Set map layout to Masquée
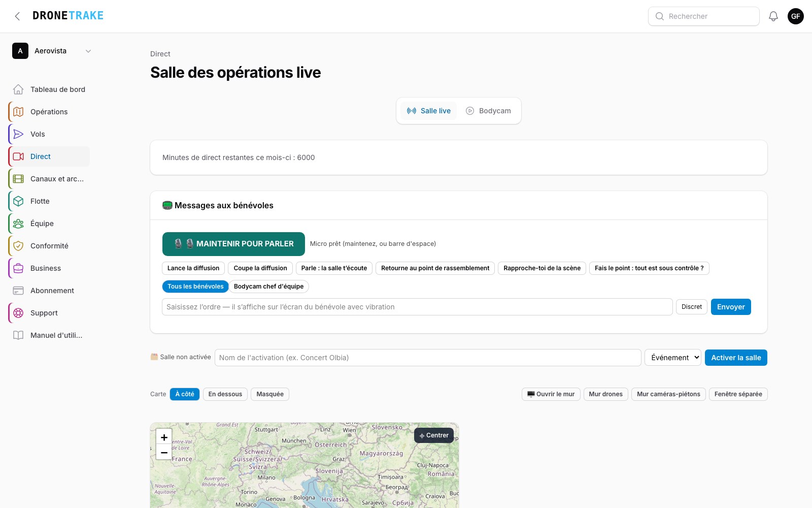The image size is (812, 508). tap(270, 394)
